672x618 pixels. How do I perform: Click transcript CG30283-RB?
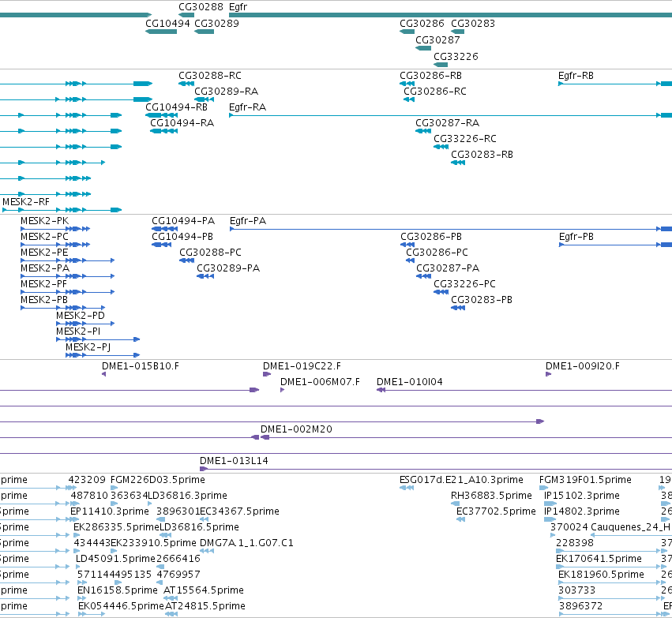pos(482,154)
